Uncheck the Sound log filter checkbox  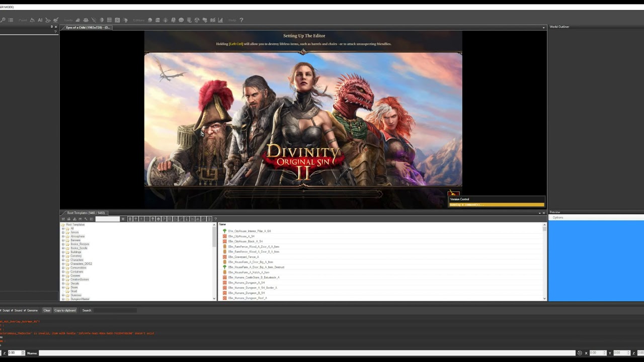pyautogui.click(x=12, y=310)
